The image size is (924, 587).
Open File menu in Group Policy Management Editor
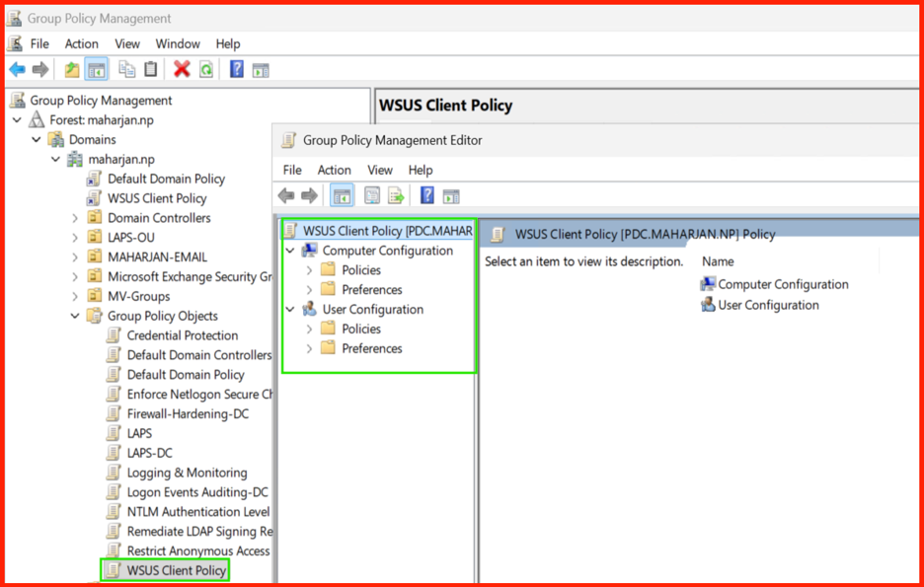pyautogui.click(x=292, y=170)
